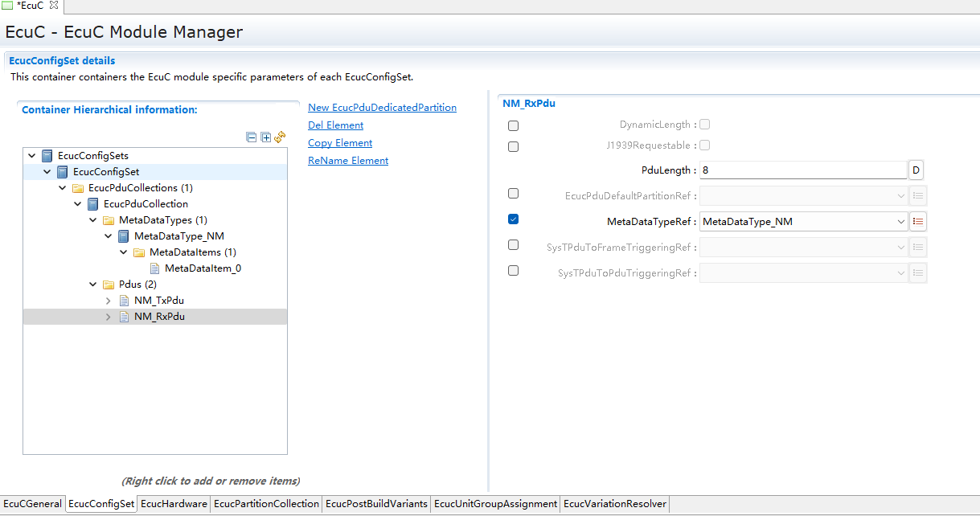Select the Pdus (2) folder item
The width and height of the screenshot is (980, 516).
[x=137, y=285]
